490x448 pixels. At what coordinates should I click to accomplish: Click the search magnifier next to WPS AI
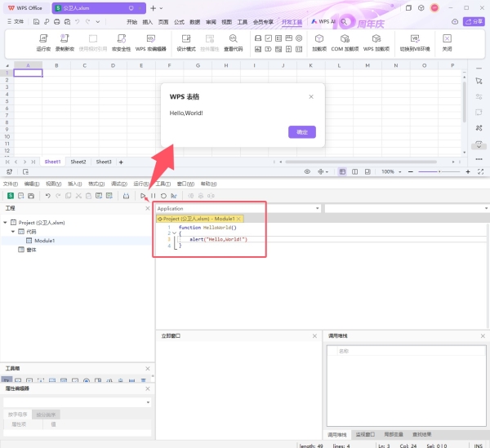tap(344, 21)
